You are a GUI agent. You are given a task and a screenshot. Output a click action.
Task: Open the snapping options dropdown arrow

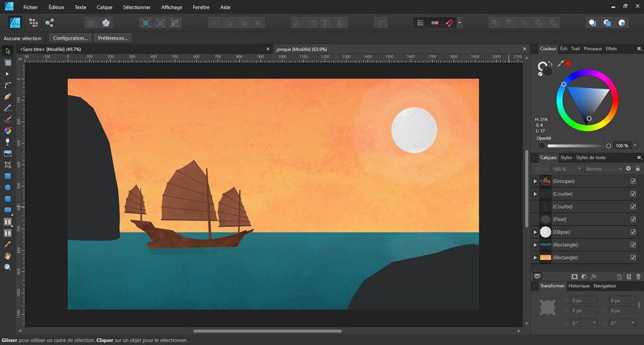(459, 23)
